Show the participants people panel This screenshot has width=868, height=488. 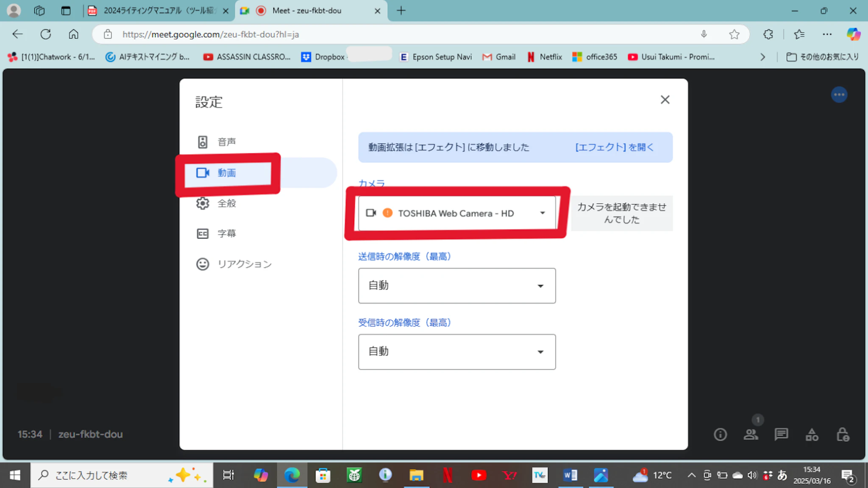(x=751, y=435)
